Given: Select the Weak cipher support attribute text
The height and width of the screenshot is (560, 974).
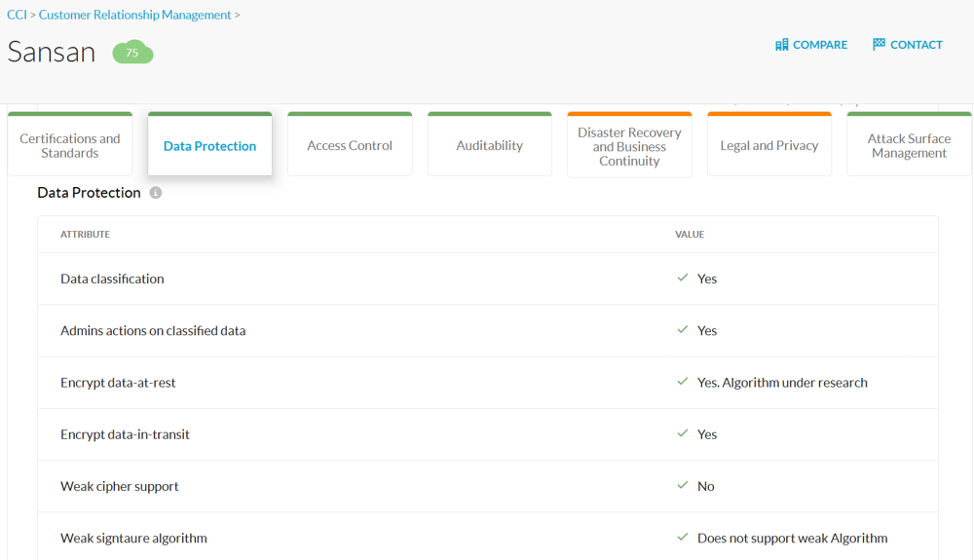Looking at the screenshot, I should (119, 487).
